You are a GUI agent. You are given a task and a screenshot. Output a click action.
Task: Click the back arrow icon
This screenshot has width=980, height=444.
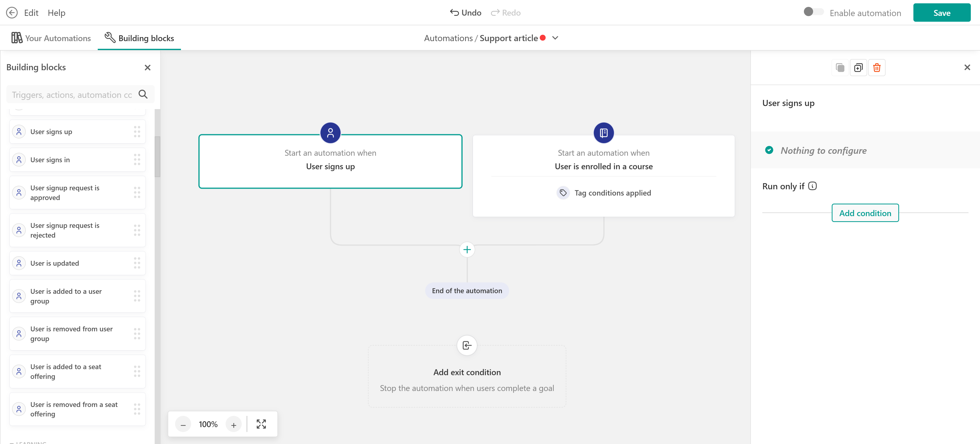pyautogui.click(x=12, y=13)
